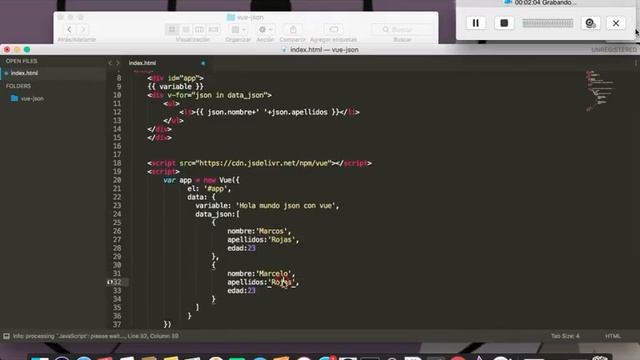Close the recorder widget with X
The height and width of the screenshot is (360, 640).
click(x=616, y=23)
